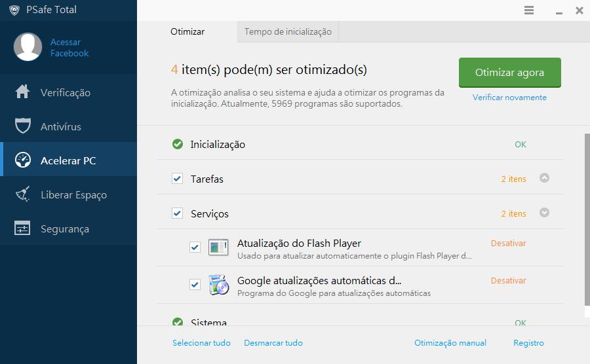Image resolution: width=590 pixels, height=364 pixels.
Task: Click the green check icon beside Inicialização
Action: [178, 144]
